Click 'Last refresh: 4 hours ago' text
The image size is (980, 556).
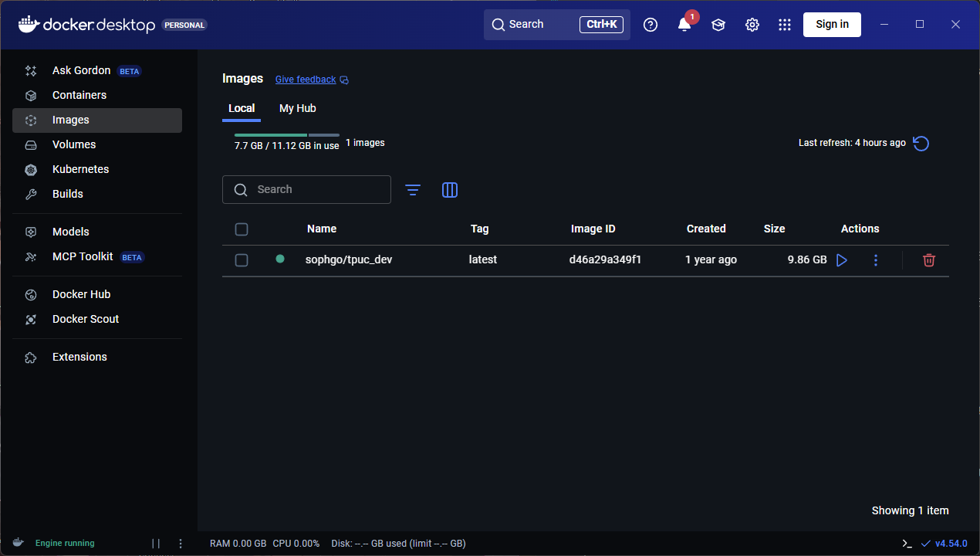tap(852, 143)
